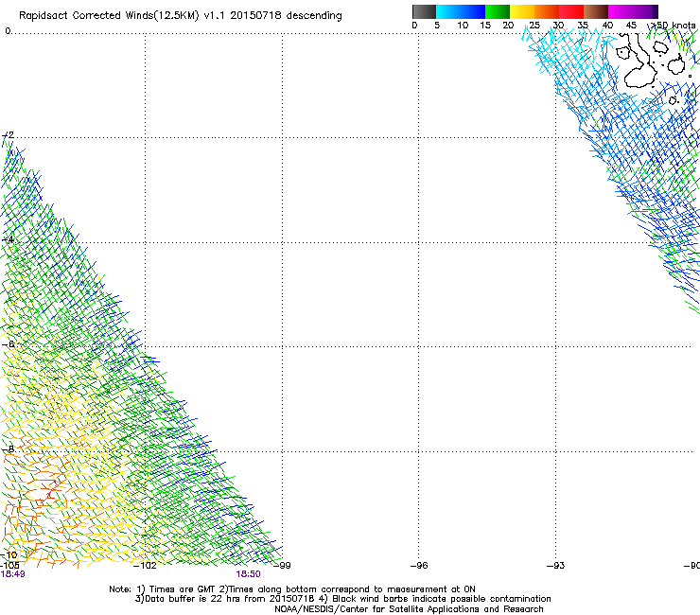This screenshot has width=700, height=615.
Task: Click the '-10' latitude axis label
Action: tap(9, 555)
